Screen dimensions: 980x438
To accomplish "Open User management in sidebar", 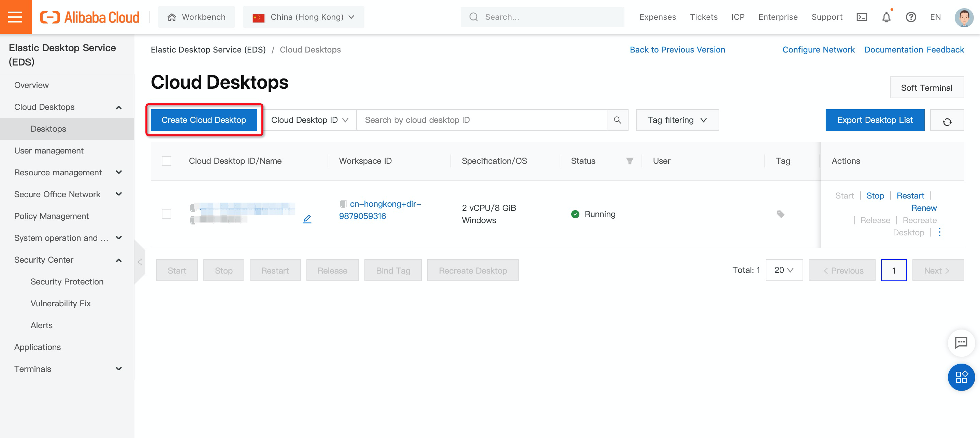I will tap(49, 150).
